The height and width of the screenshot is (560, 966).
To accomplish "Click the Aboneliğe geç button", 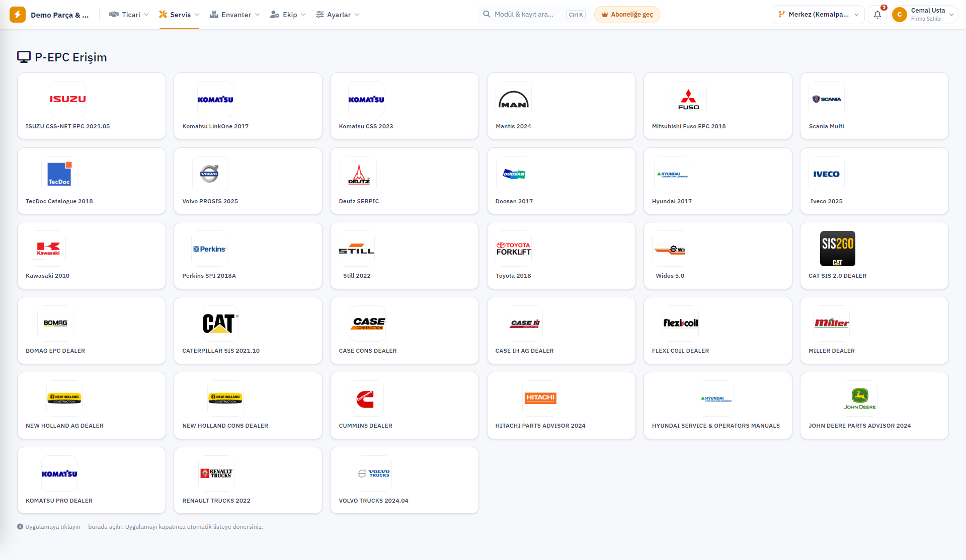I will coord(627,15).
